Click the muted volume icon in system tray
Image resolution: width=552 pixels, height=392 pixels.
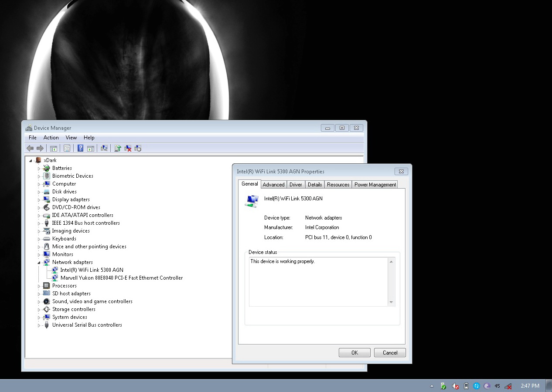coord(455,386)
